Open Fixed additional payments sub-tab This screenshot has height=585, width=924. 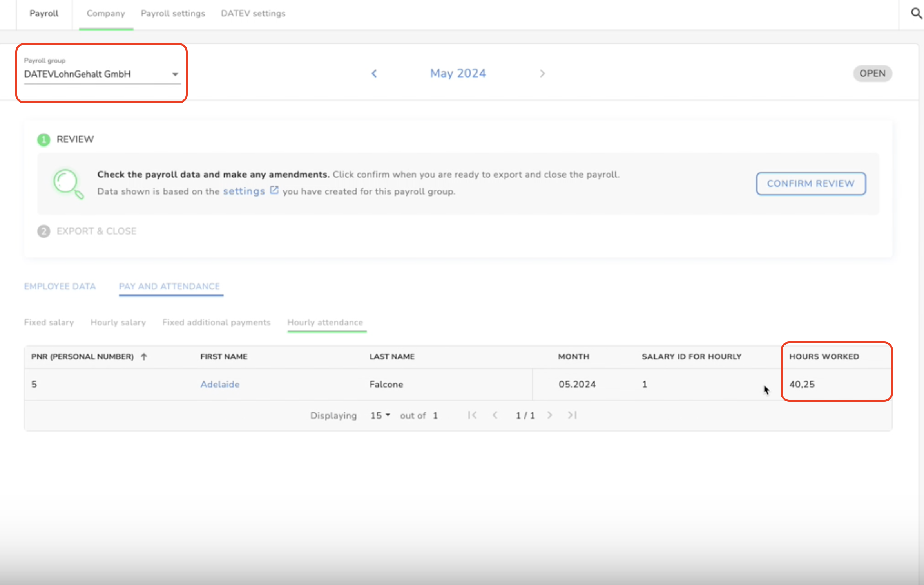[216, 323]
